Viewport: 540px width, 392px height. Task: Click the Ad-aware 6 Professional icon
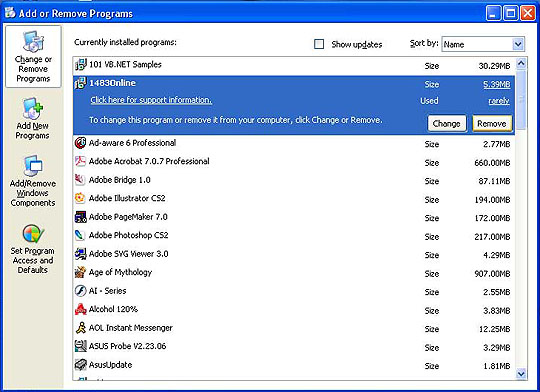tap(80, 143)
